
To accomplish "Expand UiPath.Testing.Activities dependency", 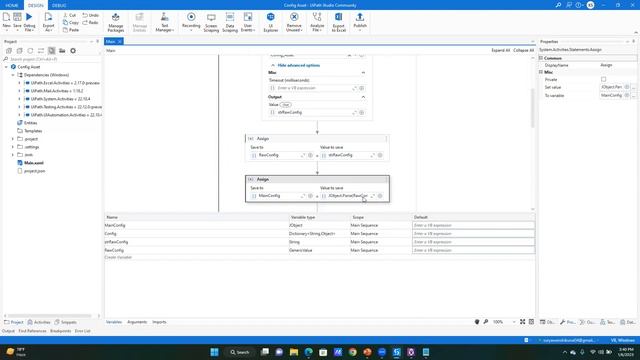I will point(19,107).
